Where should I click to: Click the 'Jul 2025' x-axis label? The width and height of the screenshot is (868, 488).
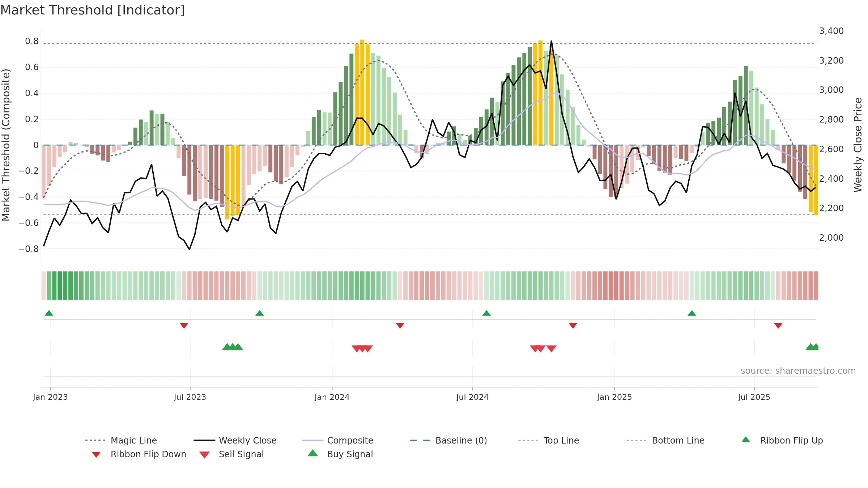754,397
